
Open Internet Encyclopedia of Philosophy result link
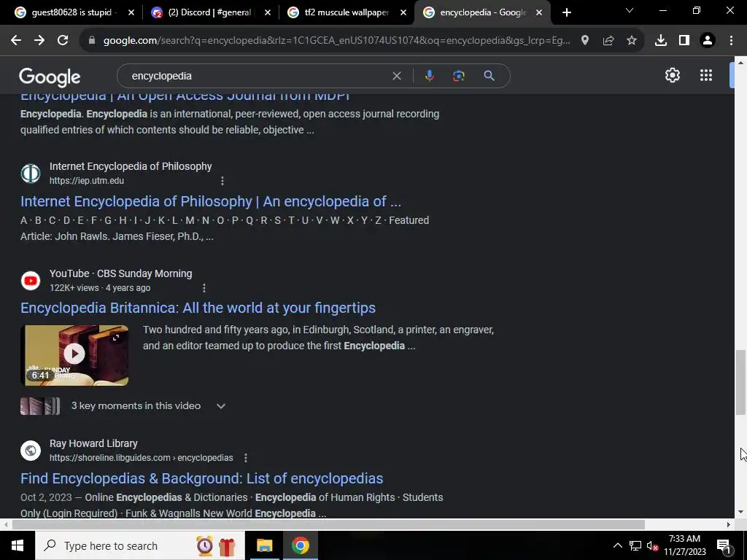211,201
